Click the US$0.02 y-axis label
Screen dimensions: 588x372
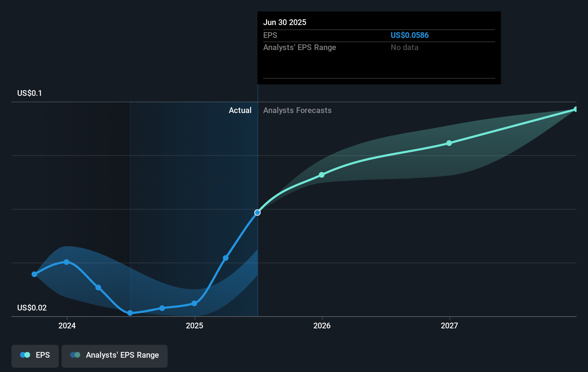(x=32, y=308)
